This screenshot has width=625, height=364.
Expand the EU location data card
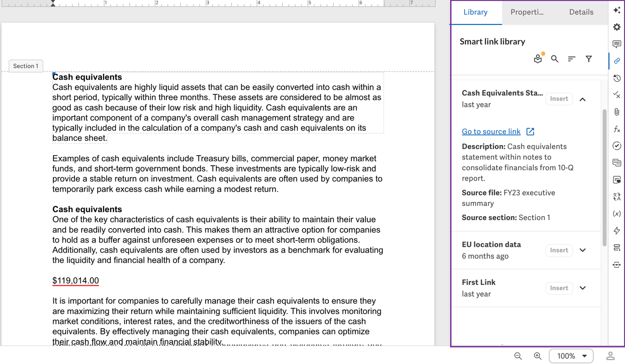[583, 250]
